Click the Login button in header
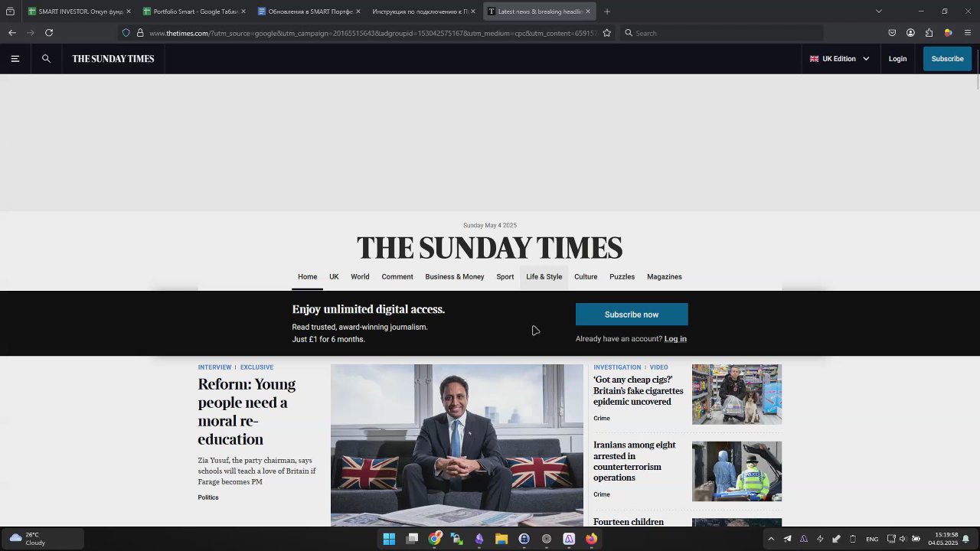Screen dimensions: 980x551 pos(897,59)
